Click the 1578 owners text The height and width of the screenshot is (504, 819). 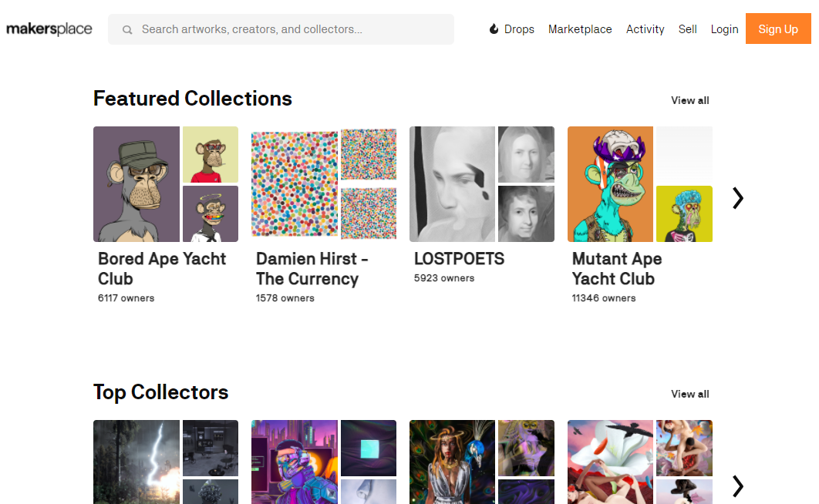(285, 298)
